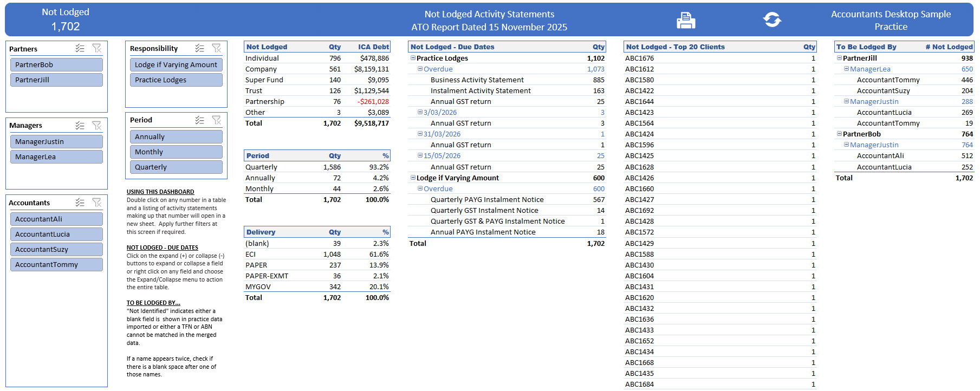Click Trust ICA debt $1,129,544
The height and width of the screenshot is (391, 980).
(x=372, y=90)
